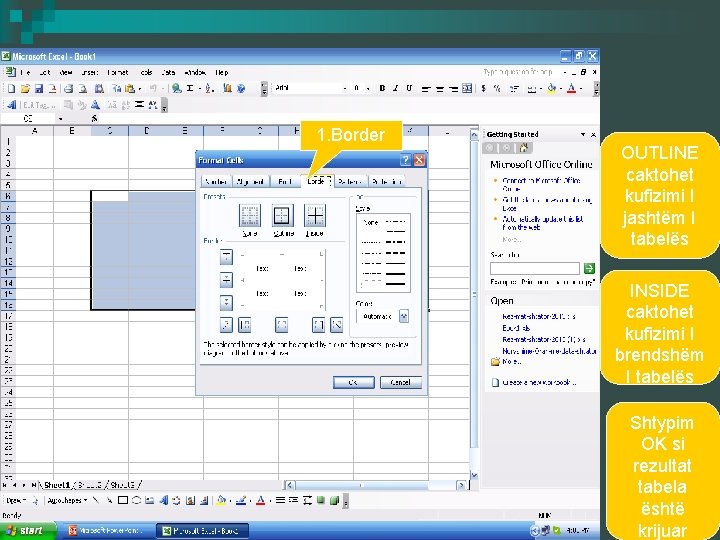This screenshot has width=720, height=540.
Task: Toggle the right border button
Action: coord(318,325)
